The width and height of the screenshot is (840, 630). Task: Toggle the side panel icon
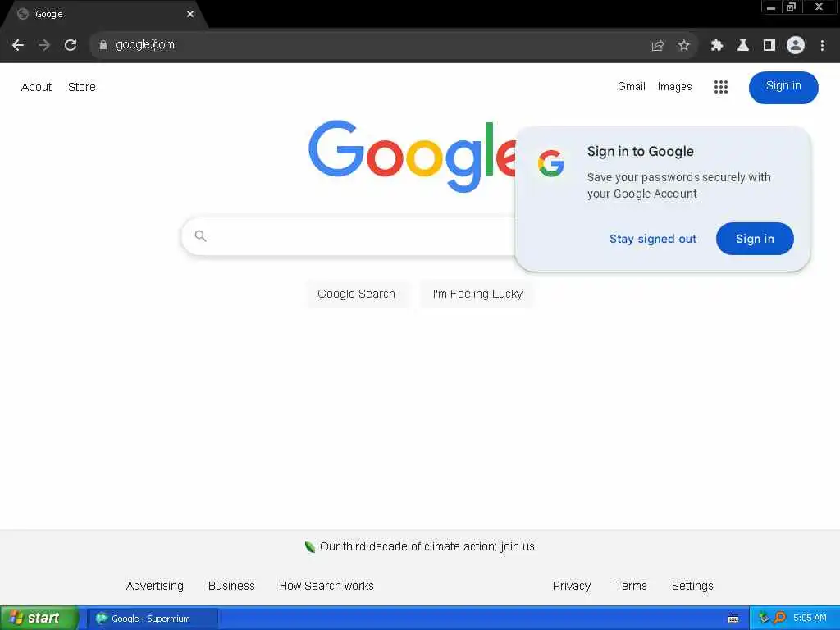pos(769,46)
